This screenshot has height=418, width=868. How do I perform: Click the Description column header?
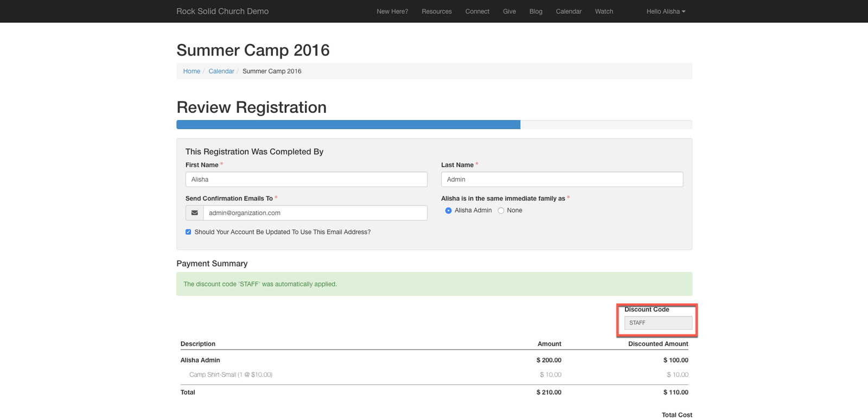[x=198, y=344]
